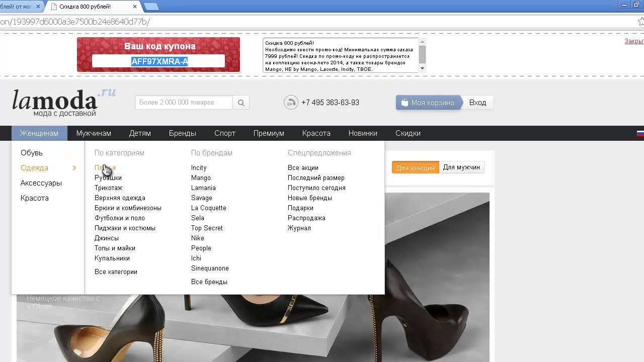
Task: Select Красота in side menu
Action: click(x=35, y=198)
